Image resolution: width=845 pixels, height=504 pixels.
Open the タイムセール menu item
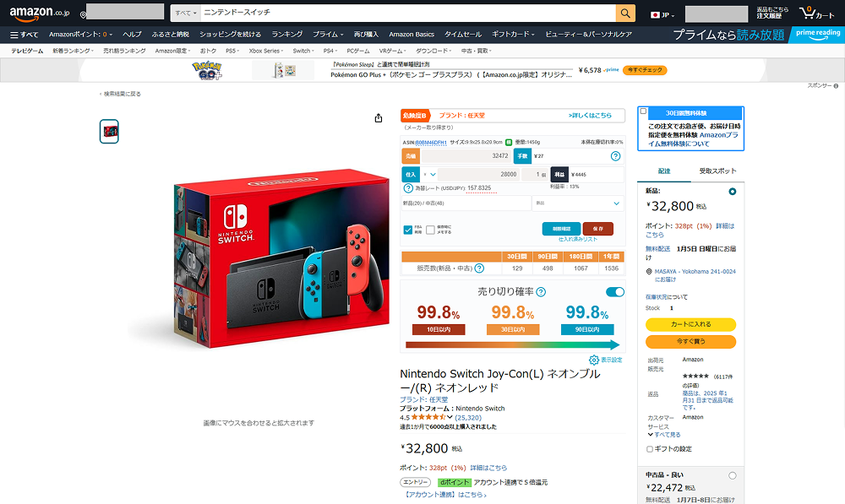pos(463,35)
